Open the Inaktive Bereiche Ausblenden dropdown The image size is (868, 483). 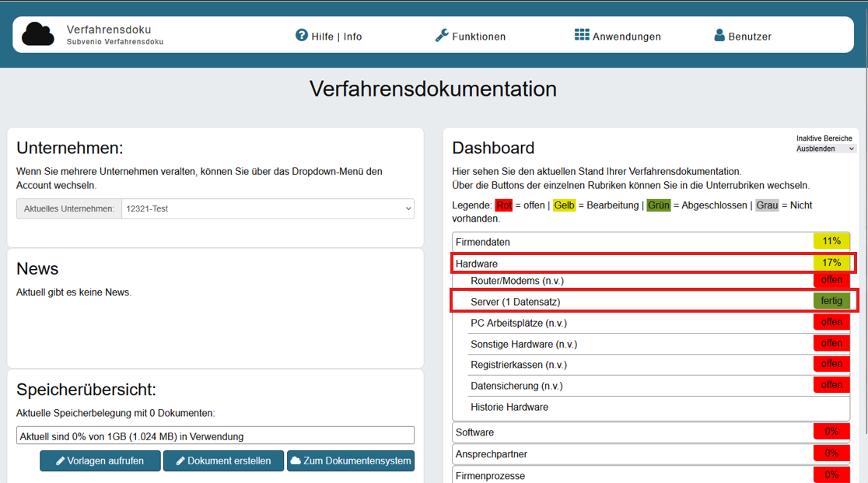825,149
